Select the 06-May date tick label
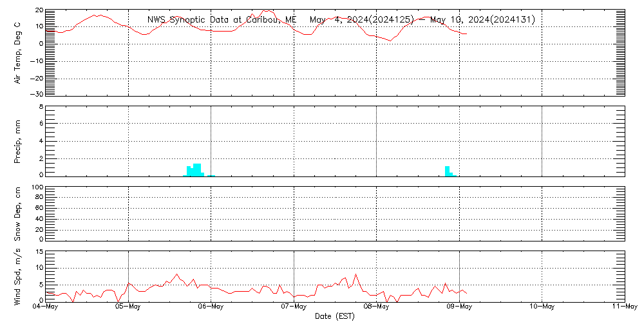 [211, 307]
